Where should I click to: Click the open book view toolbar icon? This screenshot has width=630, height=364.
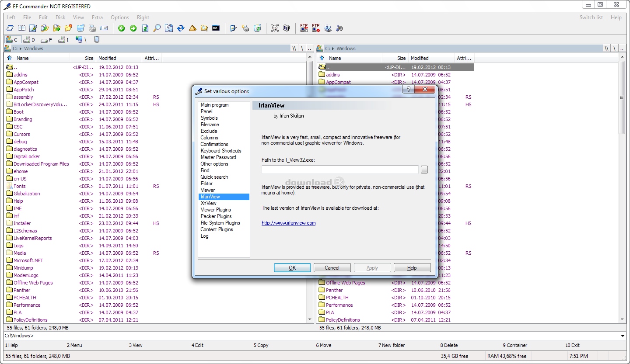(21, 28)
